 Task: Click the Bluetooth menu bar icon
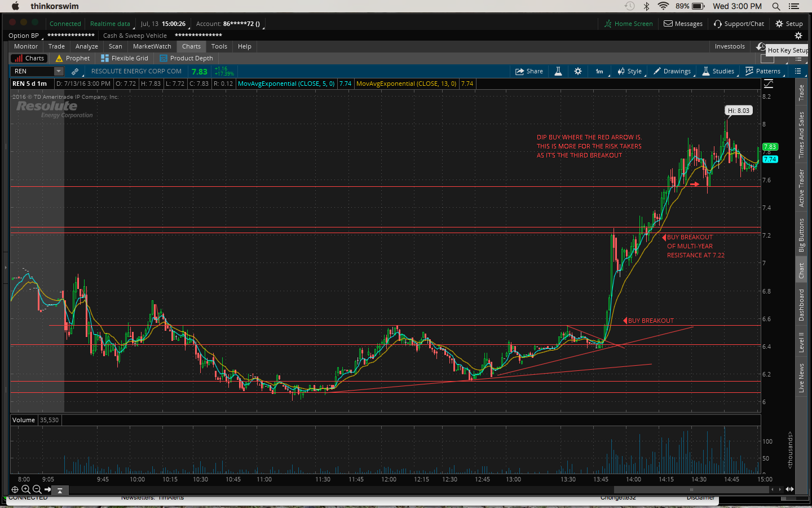click(647, 6)
